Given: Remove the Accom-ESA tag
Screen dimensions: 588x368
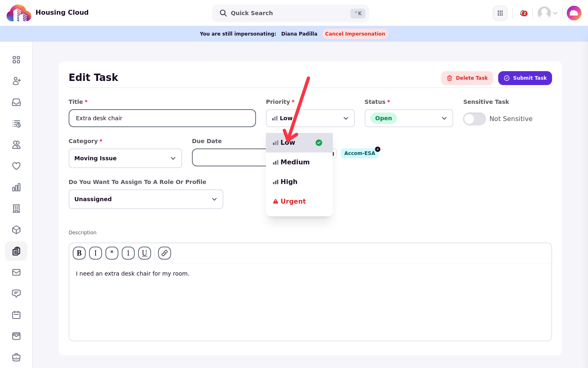Looking at the screenshot, I should click(378, 149).
